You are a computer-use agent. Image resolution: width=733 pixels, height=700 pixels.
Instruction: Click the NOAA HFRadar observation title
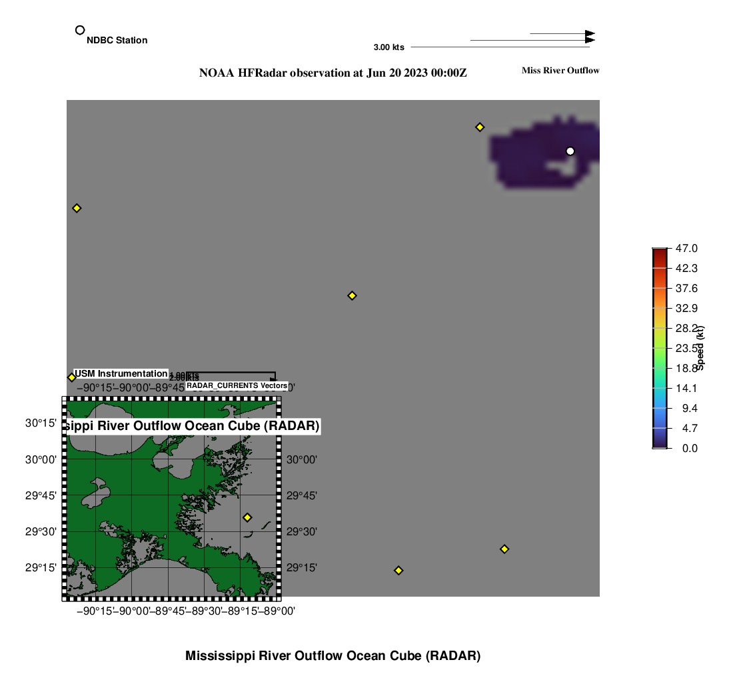tap(333, 73)
